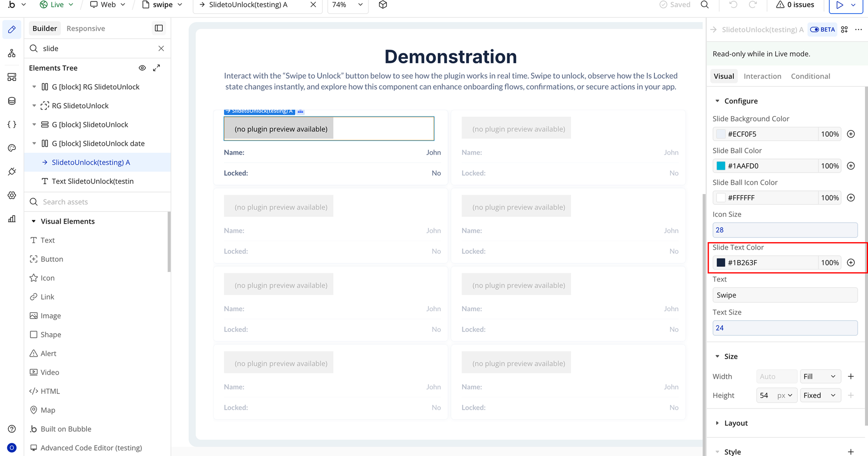Add dynamic data to Slide Ball Color
This screenshot has height=456, width=868.
pos(851,166)
